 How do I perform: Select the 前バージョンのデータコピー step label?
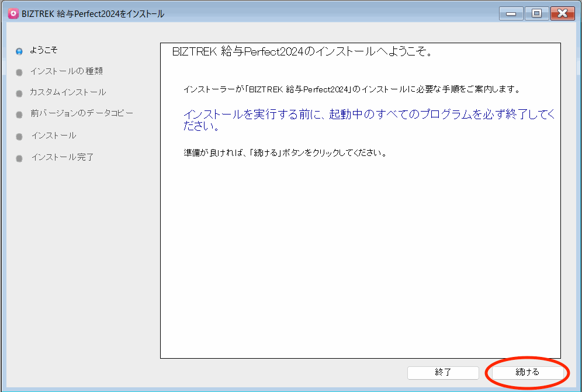click(x=82, y=113)
